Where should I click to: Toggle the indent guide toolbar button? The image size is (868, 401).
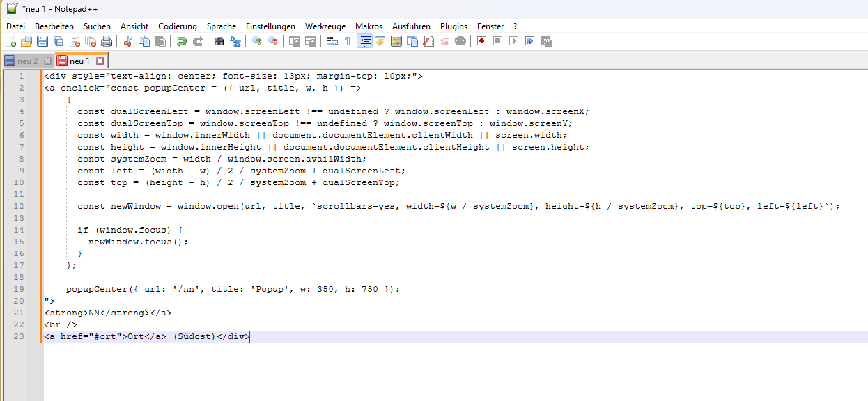click(364, 42)
